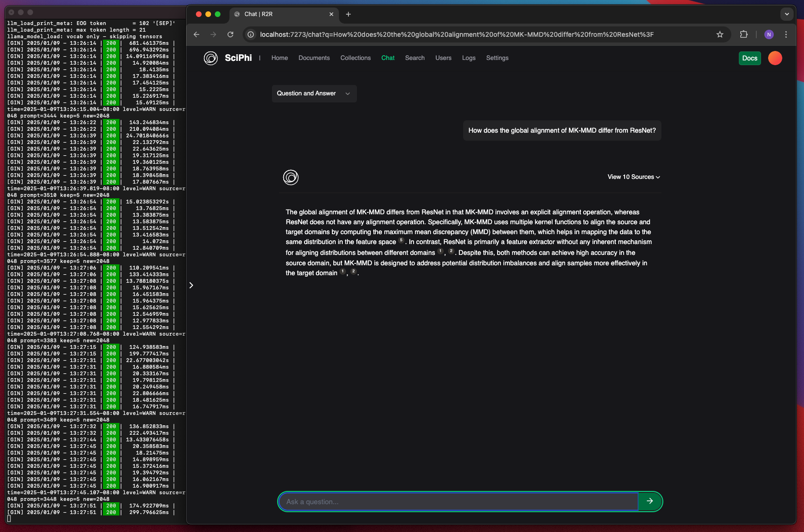The width and height of the screenshot is (804, 532).
Task: Switch to the Documents page
Action: (x=314, y=58)
